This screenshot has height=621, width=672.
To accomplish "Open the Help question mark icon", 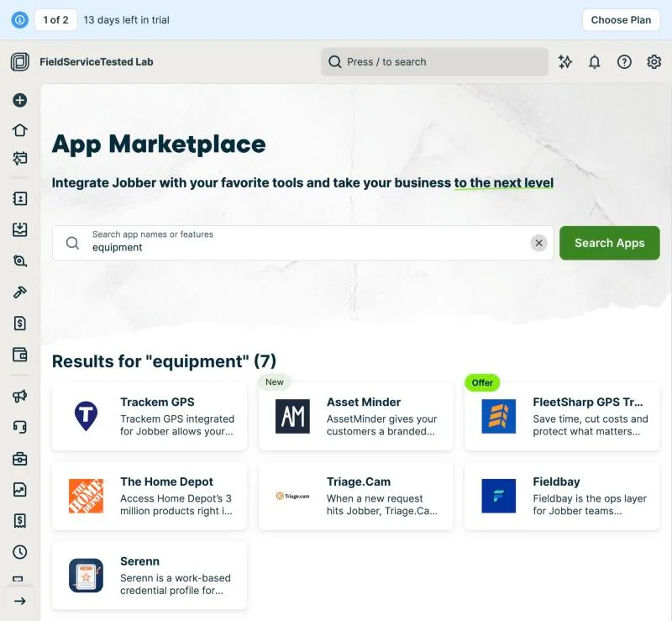I will pyautogui.click(x=624, y=61).
